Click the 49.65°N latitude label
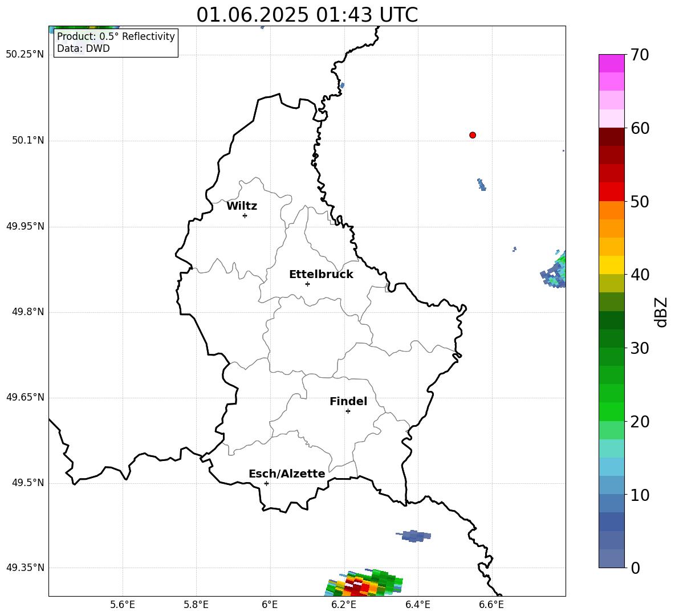This screenshot has width=675, height=616. tap(25, 397)
